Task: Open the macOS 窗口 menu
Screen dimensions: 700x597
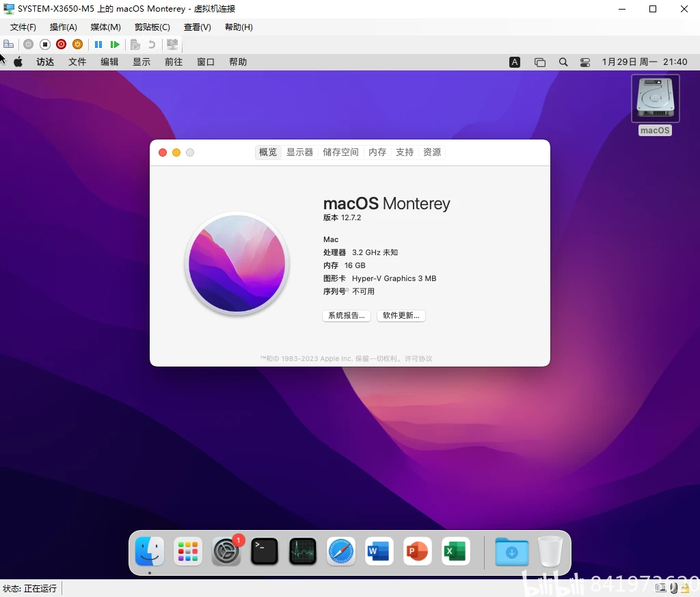Action: click(206, 62)
